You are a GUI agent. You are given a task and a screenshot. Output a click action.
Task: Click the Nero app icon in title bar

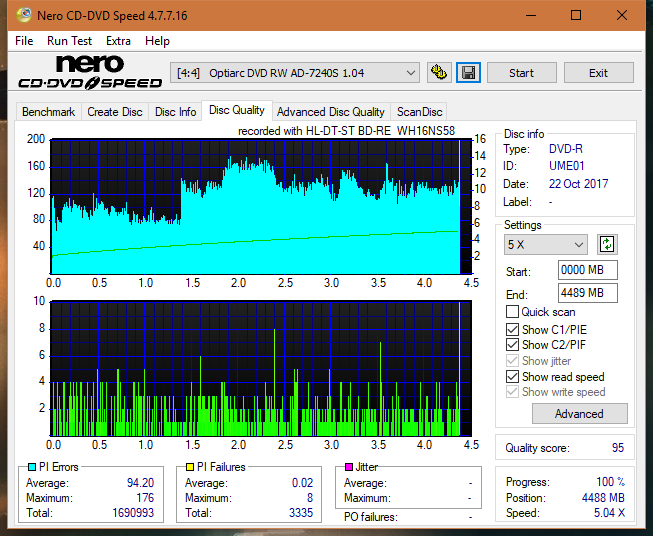[23, 15]
